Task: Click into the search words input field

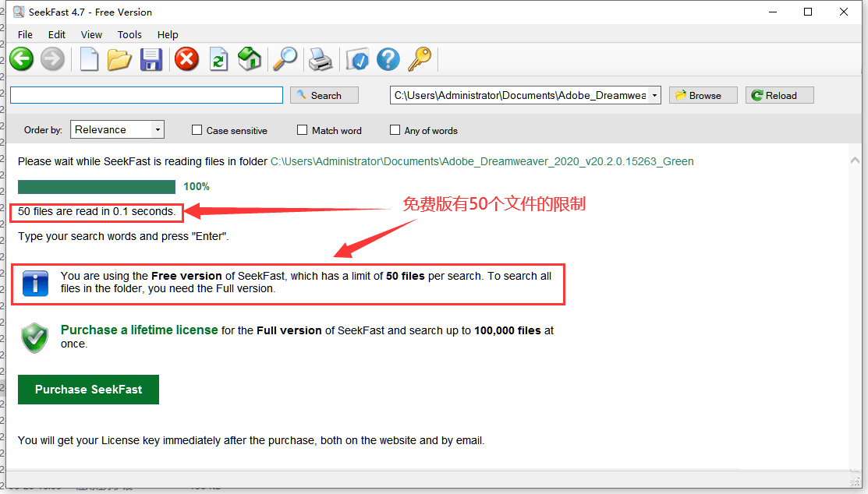Action: coord(147,95)
